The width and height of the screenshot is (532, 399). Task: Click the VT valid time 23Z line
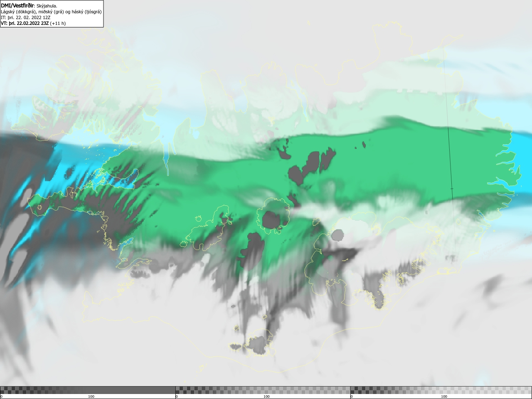33,23
